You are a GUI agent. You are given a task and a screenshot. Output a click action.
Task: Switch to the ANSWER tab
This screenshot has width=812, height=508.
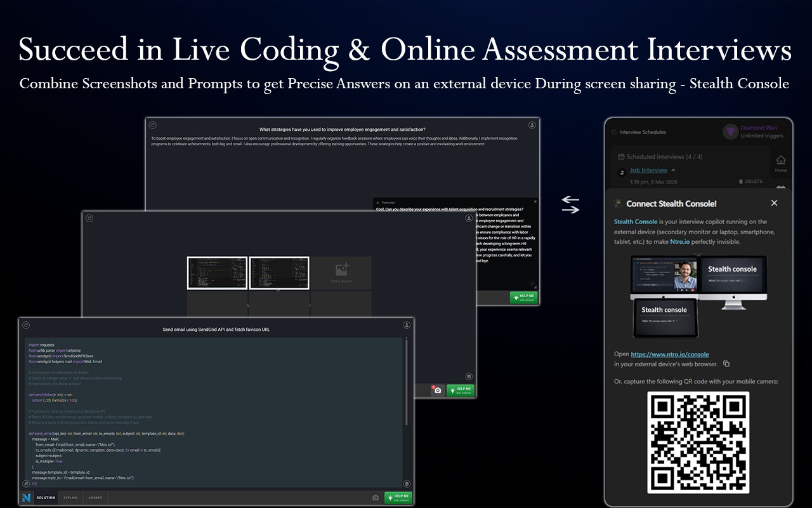(x=95, y=498)
